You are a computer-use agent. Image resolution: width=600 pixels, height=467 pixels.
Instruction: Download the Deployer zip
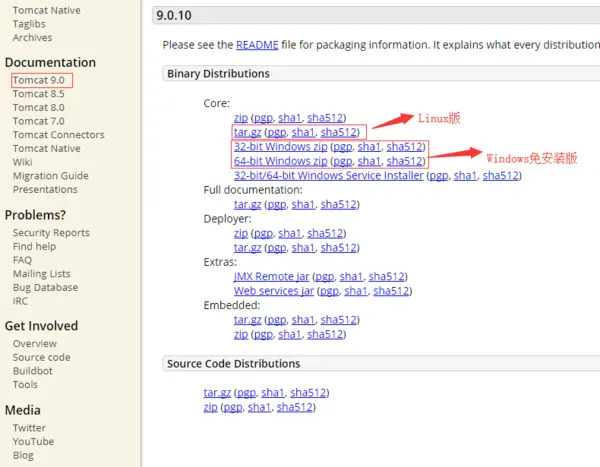point(241,234)
